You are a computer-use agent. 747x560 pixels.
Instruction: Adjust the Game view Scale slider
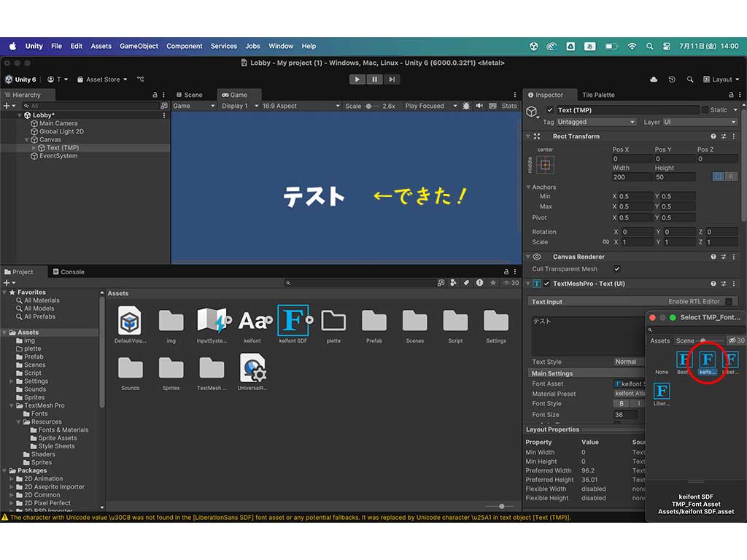click(x=371, y=106)
